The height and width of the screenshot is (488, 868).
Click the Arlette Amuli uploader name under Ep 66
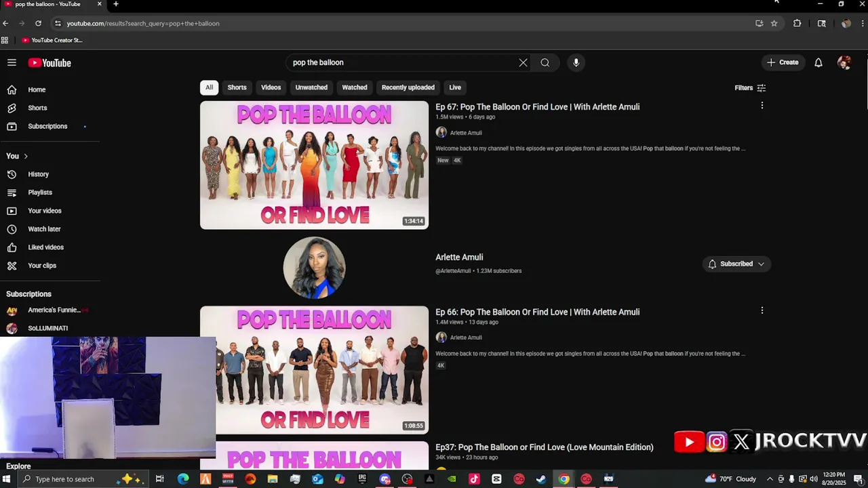coord(466,338)
